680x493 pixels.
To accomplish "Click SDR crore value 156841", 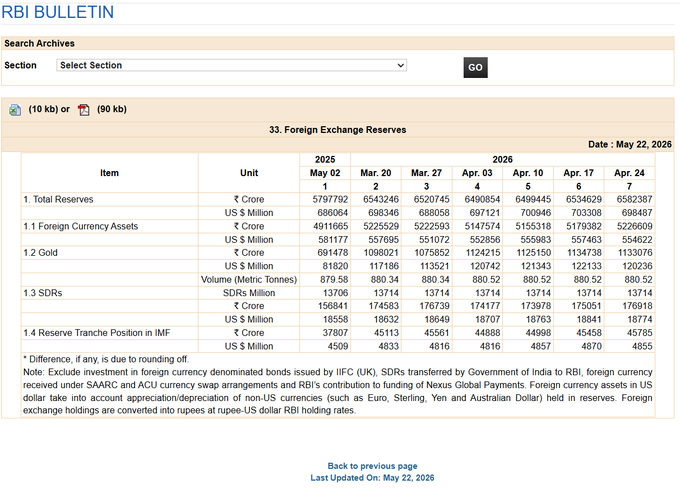I will point(333,306).
